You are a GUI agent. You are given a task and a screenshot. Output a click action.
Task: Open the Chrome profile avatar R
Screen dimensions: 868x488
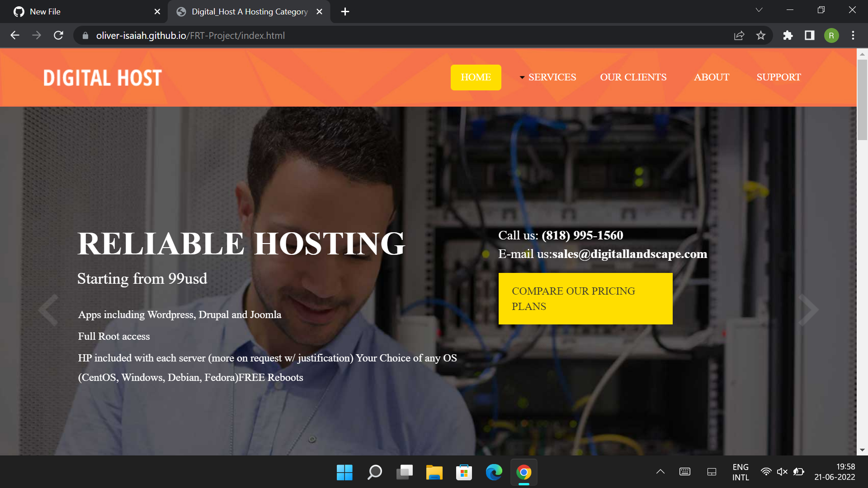[x=831, y=35]
